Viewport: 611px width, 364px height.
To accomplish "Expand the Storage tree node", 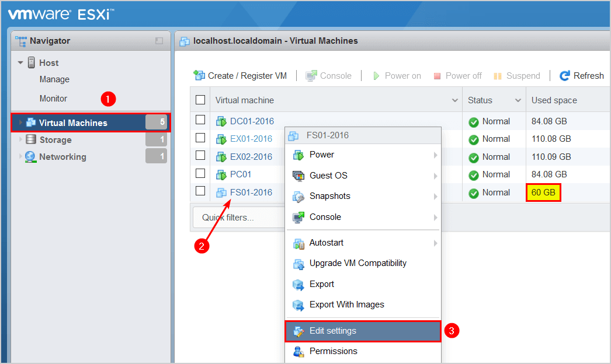I will click(20, 139).
